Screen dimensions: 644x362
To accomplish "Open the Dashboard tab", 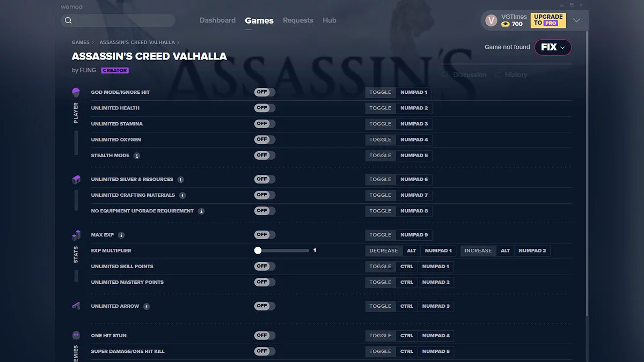I will point(217,20).
